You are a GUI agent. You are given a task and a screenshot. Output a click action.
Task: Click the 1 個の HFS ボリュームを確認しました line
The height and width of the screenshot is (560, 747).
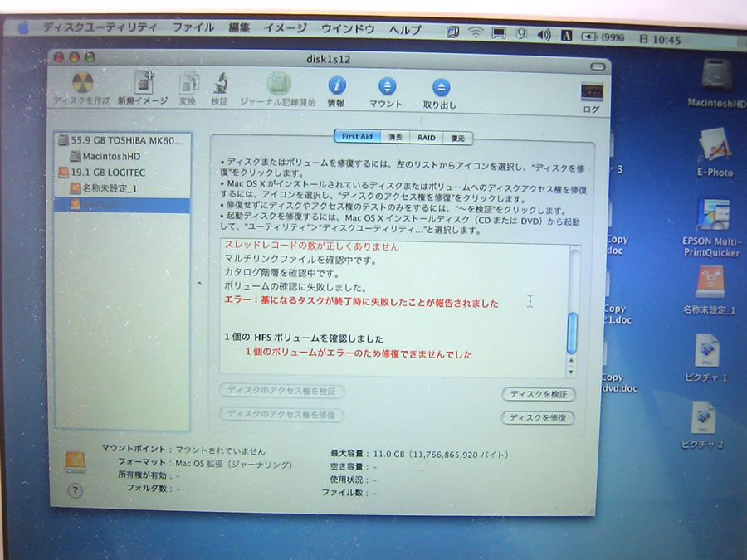(x=304, y=338)
